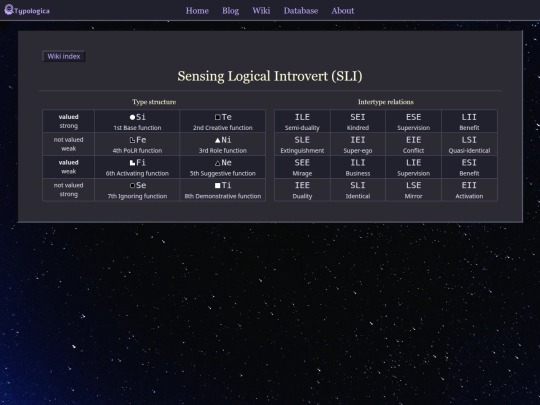
Task: Click the '8th Demonstrative function' label
Action: point(223,196)
